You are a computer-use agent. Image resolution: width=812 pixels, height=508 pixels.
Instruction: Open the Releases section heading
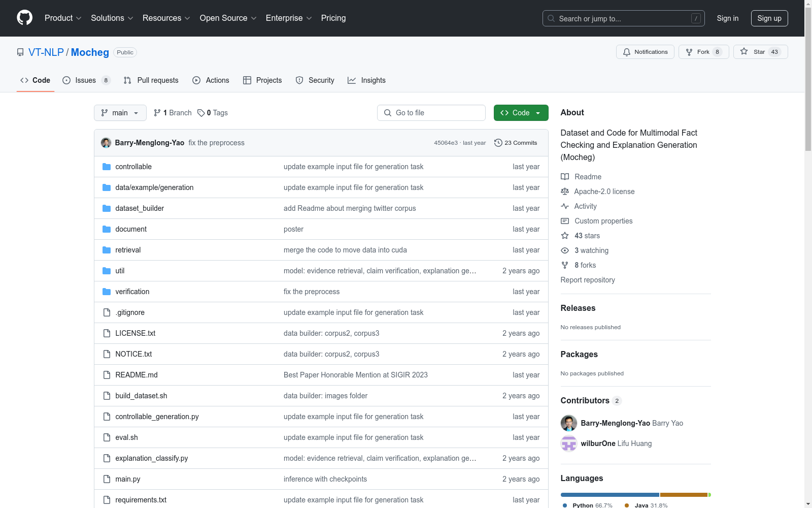point(578,308)
